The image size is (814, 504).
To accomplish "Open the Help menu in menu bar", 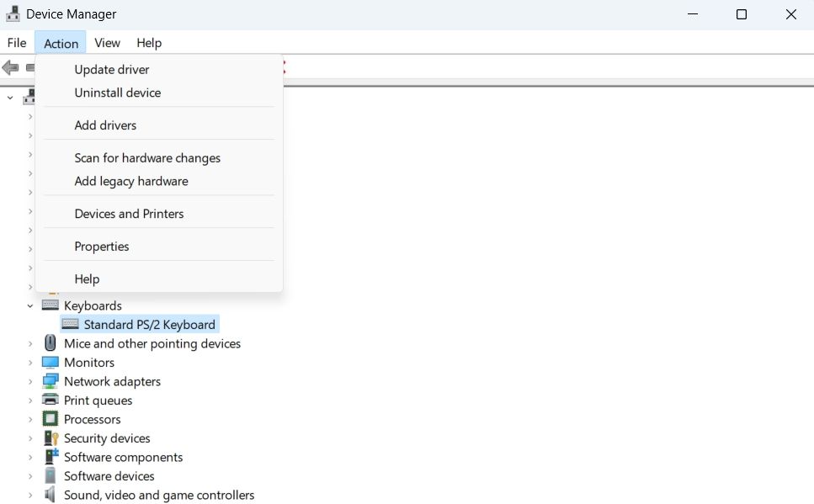I will tap(149, 43).
